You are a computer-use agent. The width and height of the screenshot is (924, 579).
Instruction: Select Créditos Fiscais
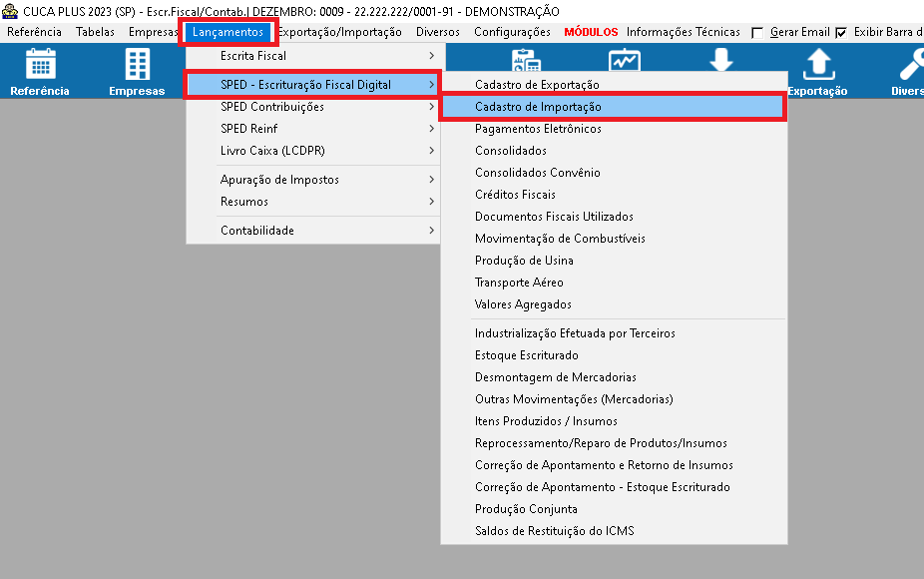pyautogui.click(x=614, y=194)
